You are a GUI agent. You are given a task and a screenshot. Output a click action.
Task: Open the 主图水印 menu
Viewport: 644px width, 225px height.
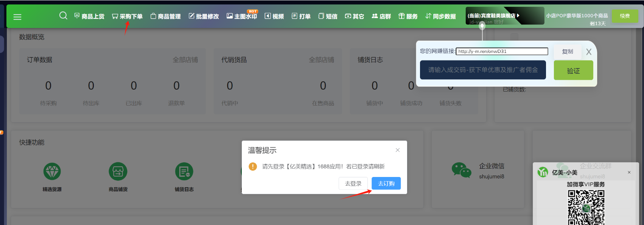(242, 16)
